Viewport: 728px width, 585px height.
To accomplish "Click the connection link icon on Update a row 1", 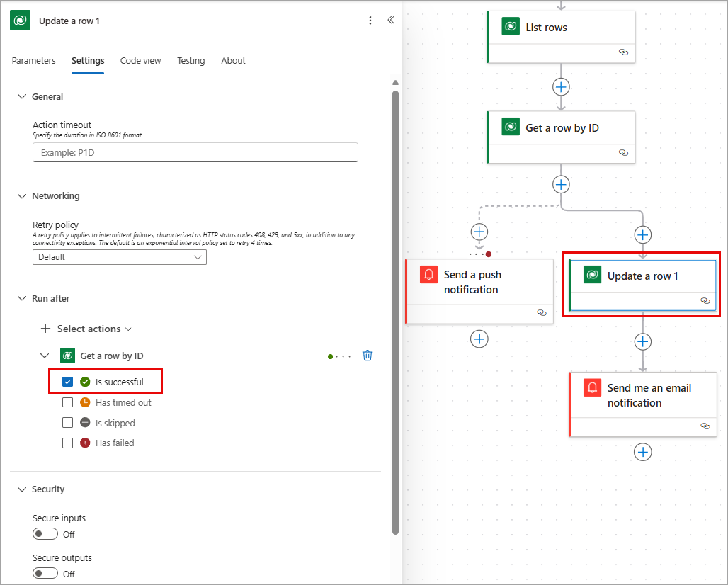I will (x=705, y=300).
